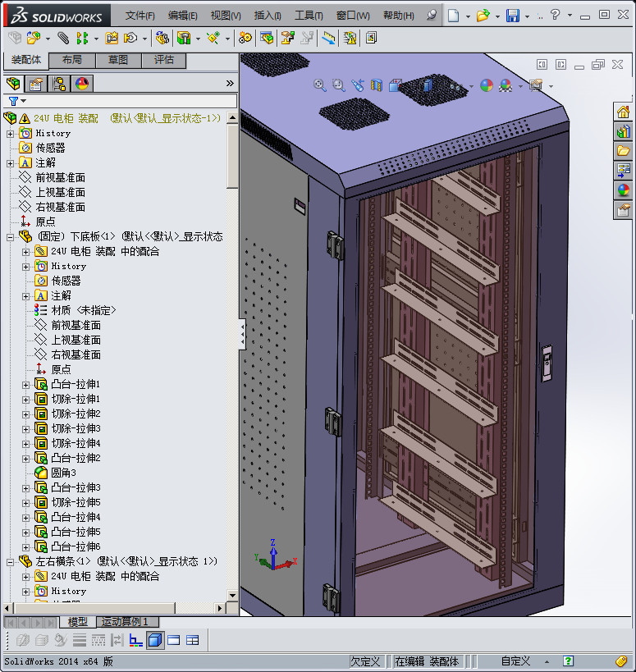The height and width of the screenshot is (672, 636).
Task: Click the feature tree vertical scrollbar down arrow
Action: pyautogui.click(x=233, y=596)
